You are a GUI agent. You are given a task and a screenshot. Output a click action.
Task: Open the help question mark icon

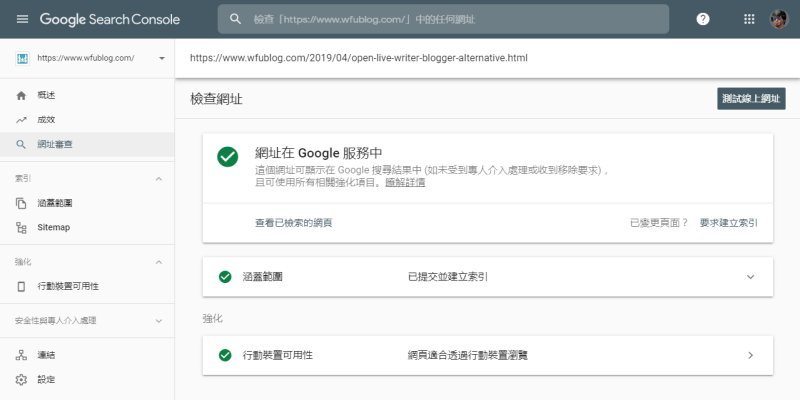click(x=703, y=19)
